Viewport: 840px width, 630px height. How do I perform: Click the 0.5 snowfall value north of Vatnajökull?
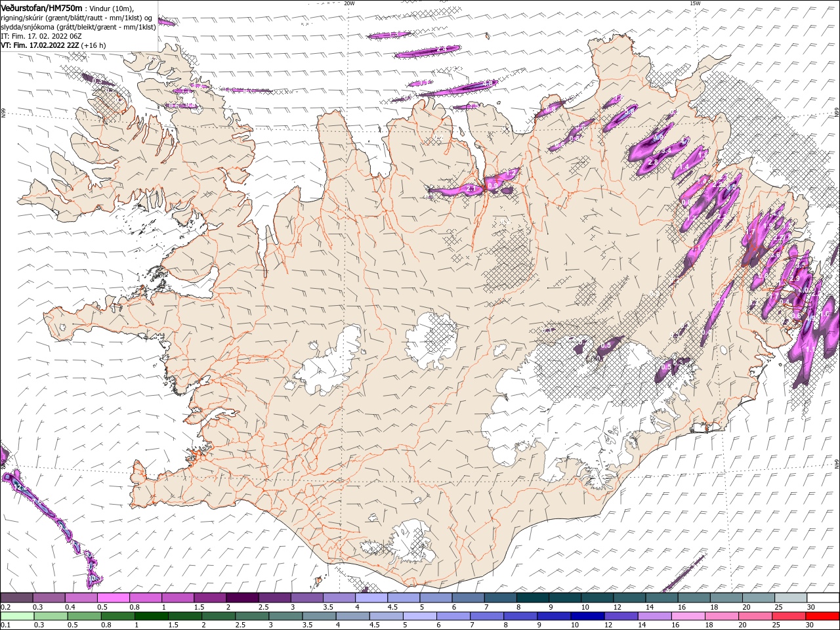tap(606, 345)
